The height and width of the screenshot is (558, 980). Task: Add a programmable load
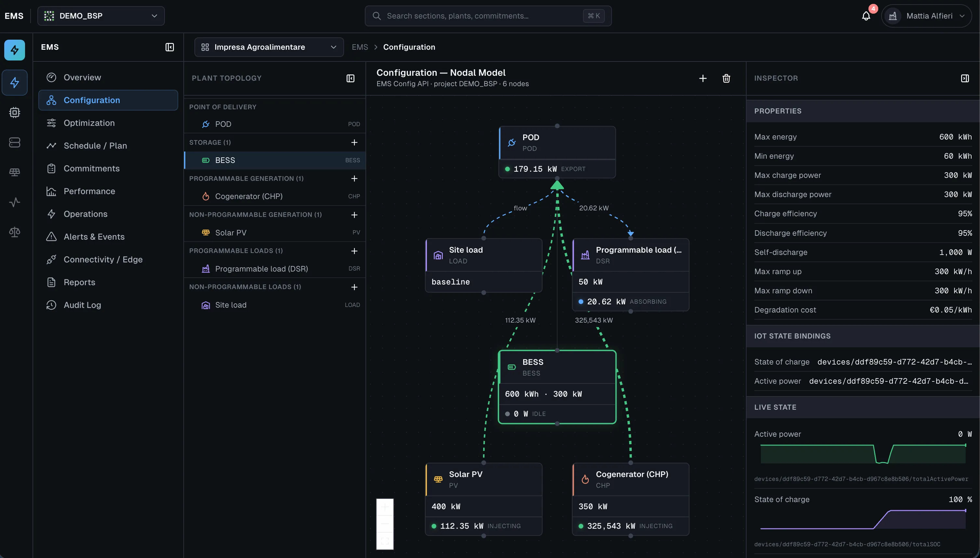pos(354,251)
